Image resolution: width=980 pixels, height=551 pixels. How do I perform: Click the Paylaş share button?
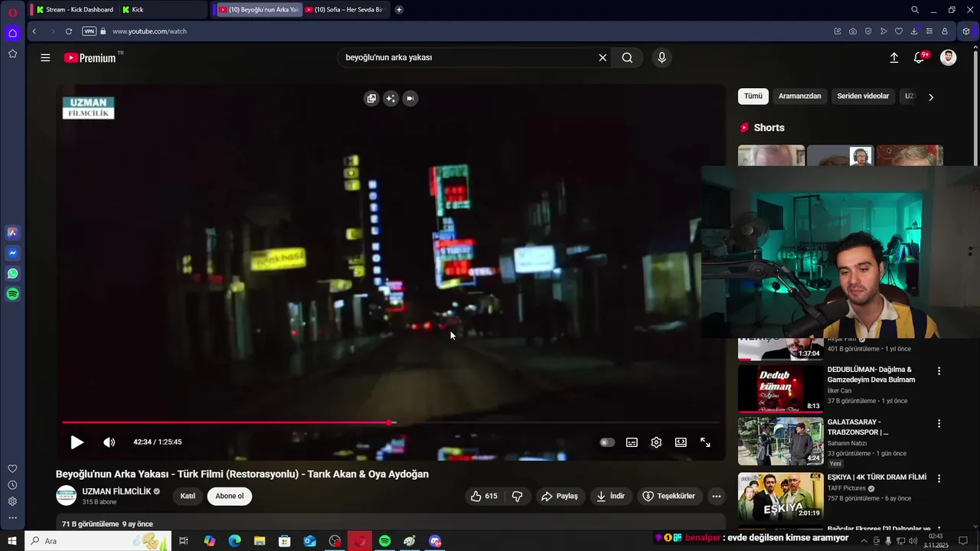coord(560,496)
